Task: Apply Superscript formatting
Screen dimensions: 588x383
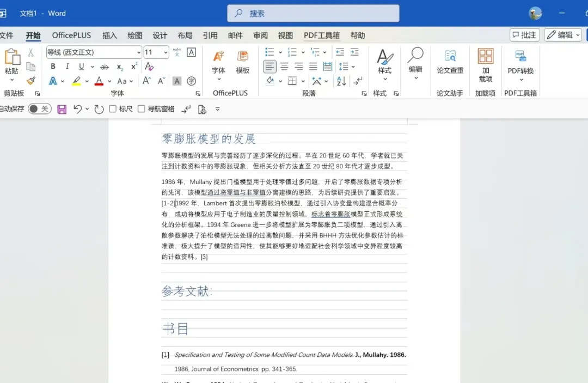Action: pos(134,66)
